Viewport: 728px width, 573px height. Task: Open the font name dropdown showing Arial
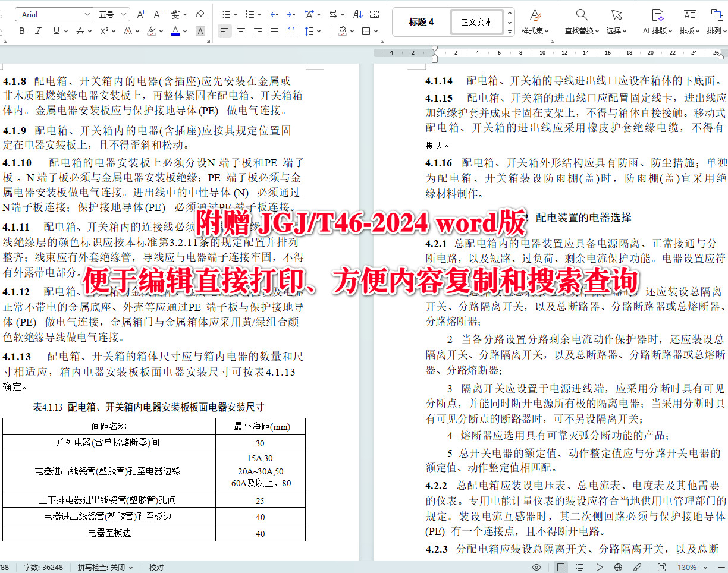tap(54, 14)
